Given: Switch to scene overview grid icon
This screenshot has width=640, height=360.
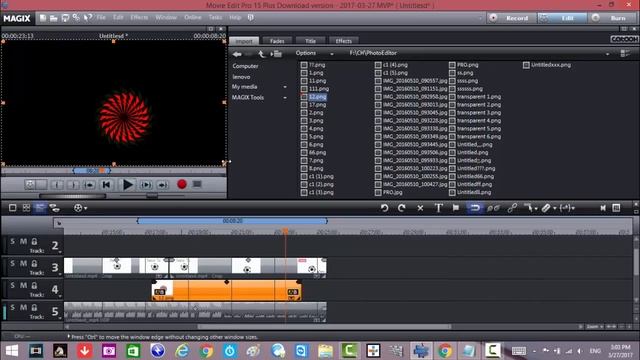Looking at the screenshot, I should (x=27, y=208).
